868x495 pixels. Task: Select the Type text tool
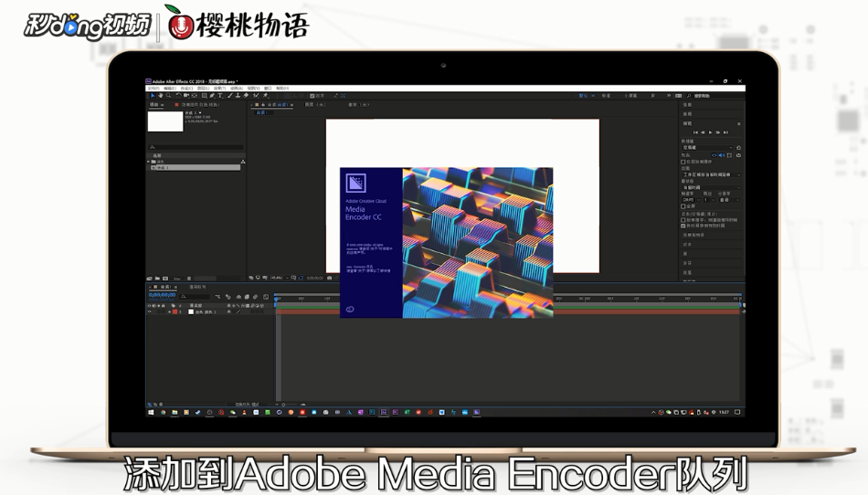pyautogui.click(x=220, y=96)
